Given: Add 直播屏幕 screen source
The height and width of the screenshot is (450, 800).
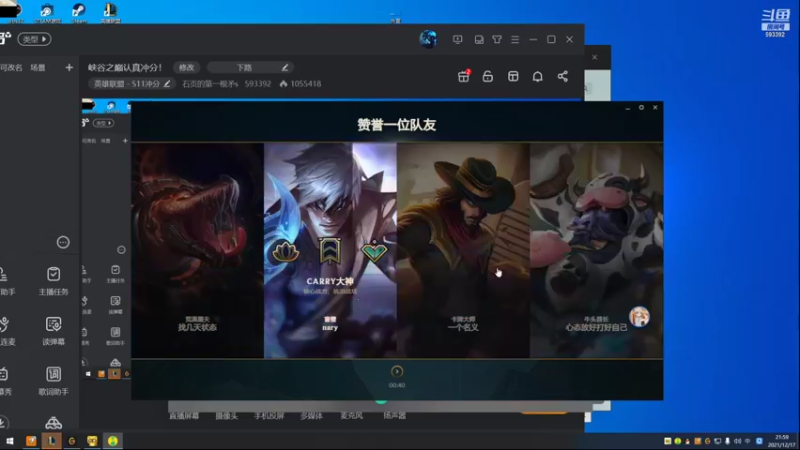Looking at the screenshot, I should coord(184,416).
